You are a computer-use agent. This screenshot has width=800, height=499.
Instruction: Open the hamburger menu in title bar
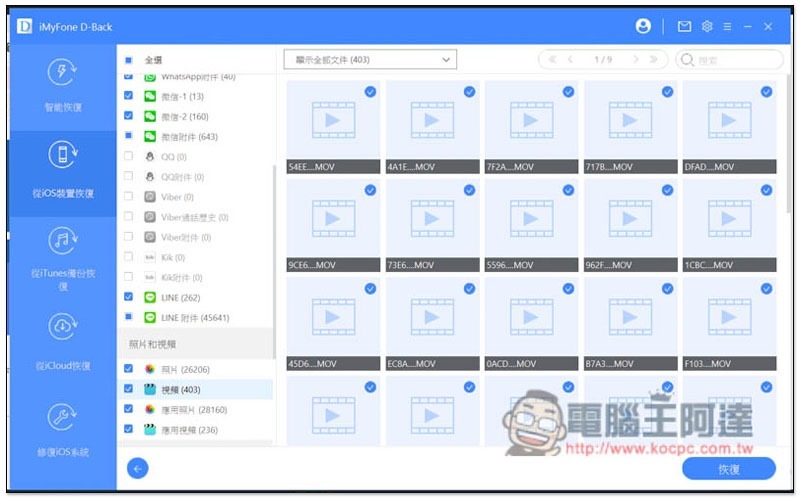(x=727, y=27)
